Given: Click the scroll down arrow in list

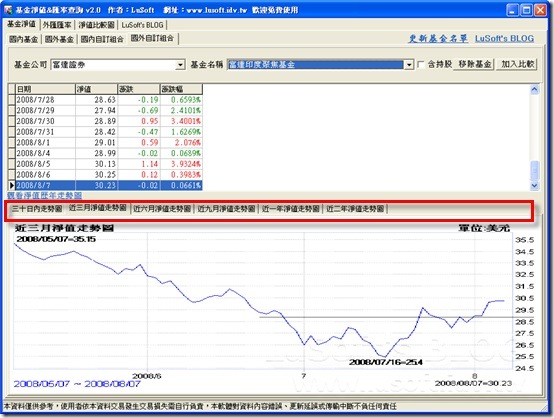Looking at the screenshot, I should point(535,185).
